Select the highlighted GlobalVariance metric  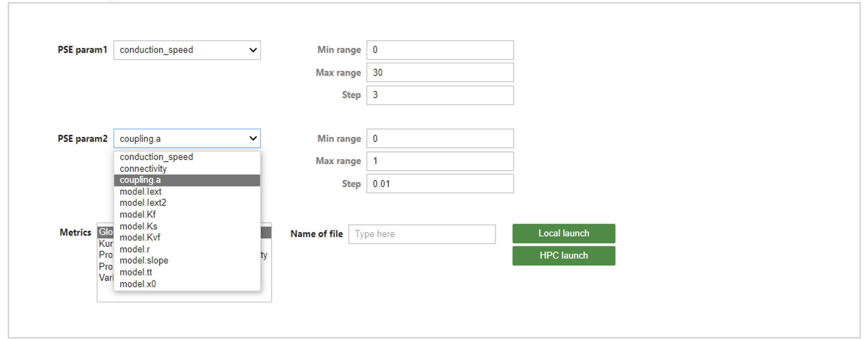[x=105, y=232]
